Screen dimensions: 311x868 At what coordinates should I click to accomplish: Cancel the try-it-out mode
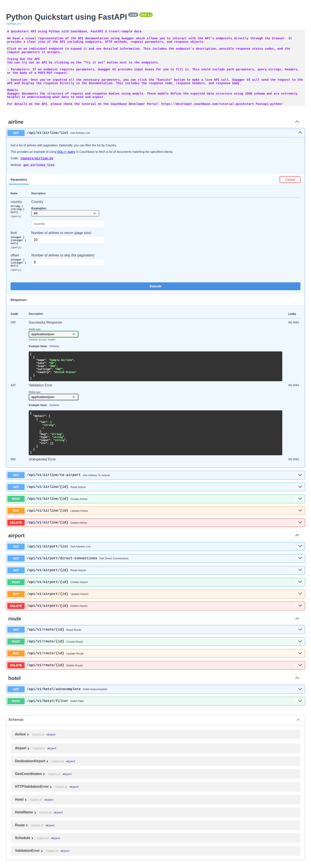tap(290, 180)
